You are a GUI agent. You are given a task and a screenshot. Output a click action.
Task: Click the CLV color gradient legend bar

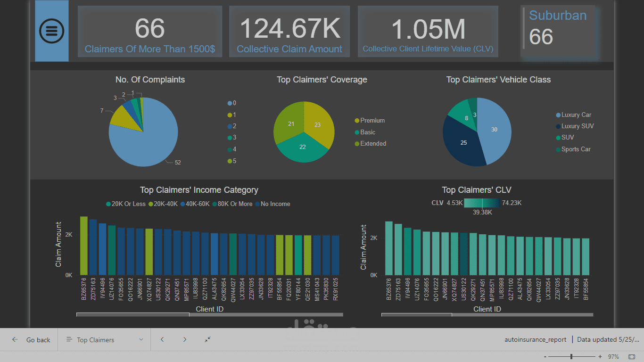[481, 203]
